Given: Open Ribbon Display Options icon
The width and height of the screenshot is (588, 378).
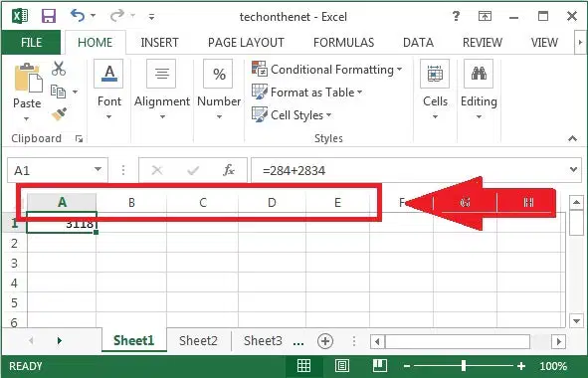Looking at the screenshot, I should coord(485,16).
